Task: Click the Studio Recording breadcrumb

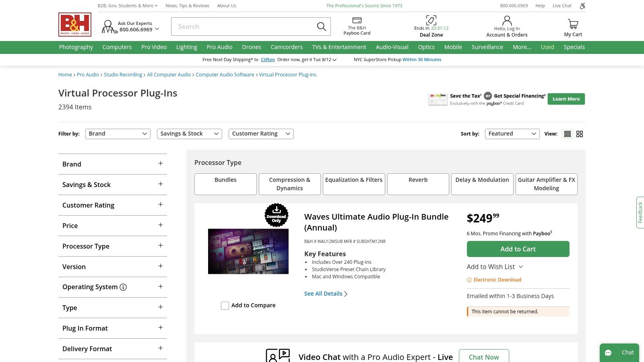Action: [x=123, y=75]
